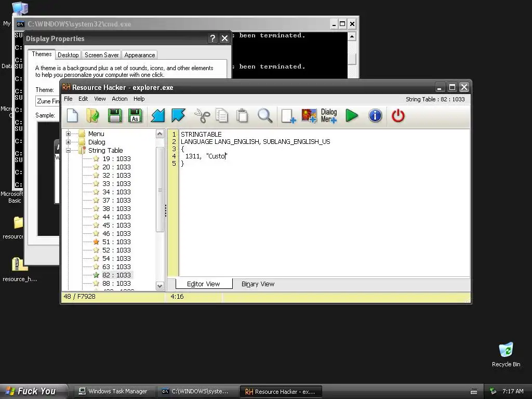Expand the Menu tree node
Viewport: 532px width, 399px height.
(x=68, y=134)
